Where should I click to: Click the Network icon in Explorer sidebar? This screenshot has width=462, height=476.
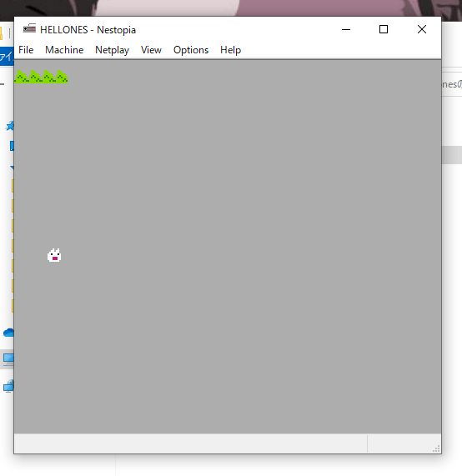[x=8, y=386]
